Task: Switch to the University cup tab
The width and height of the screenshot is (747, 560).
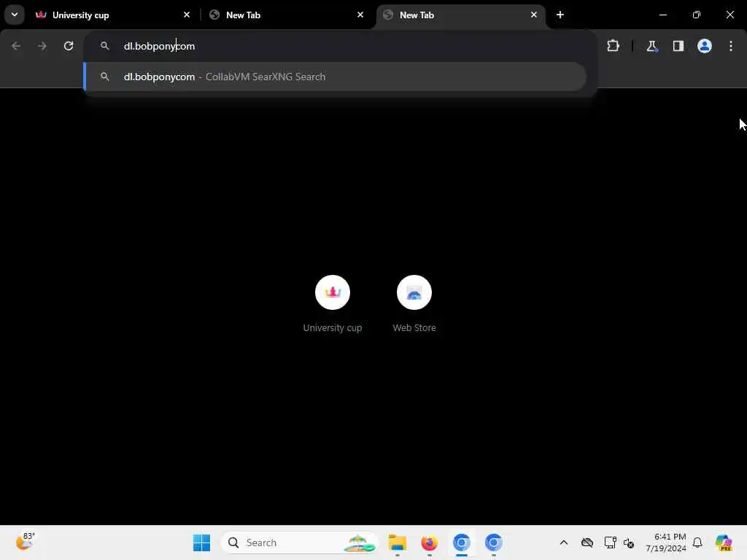Action: point(112,15)
